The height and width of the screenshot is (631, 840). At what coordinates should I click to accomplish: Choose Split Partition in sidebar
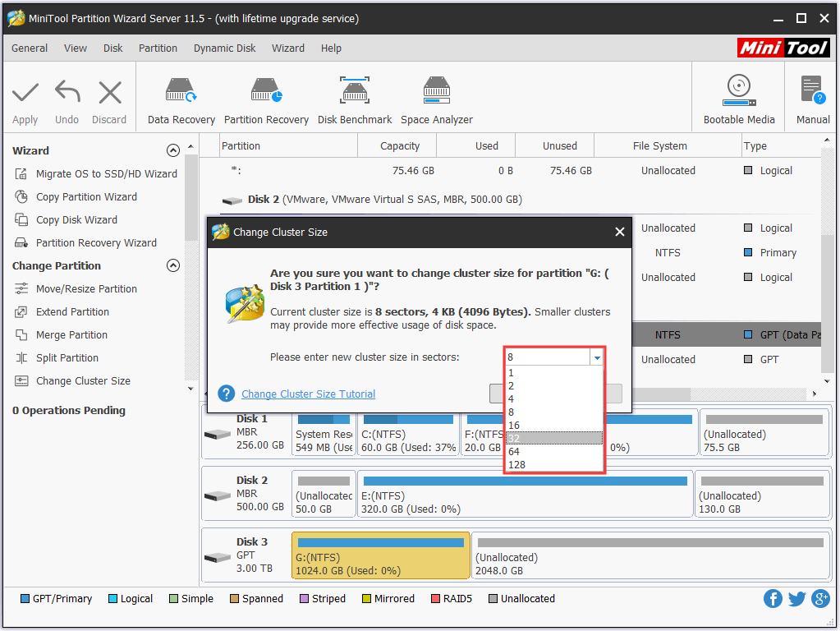[57, 358]
